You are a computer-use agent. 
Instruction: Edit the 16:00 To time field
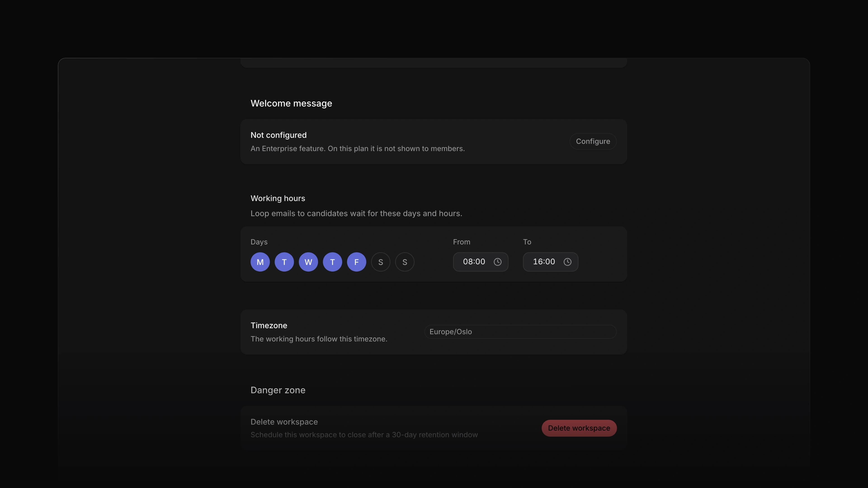coord(551,262)
